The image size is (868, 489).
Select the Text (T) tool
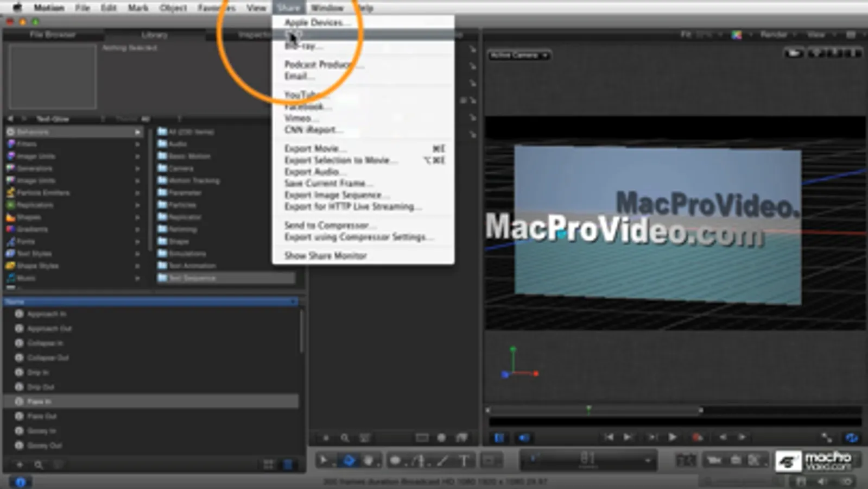click(464, 461)
